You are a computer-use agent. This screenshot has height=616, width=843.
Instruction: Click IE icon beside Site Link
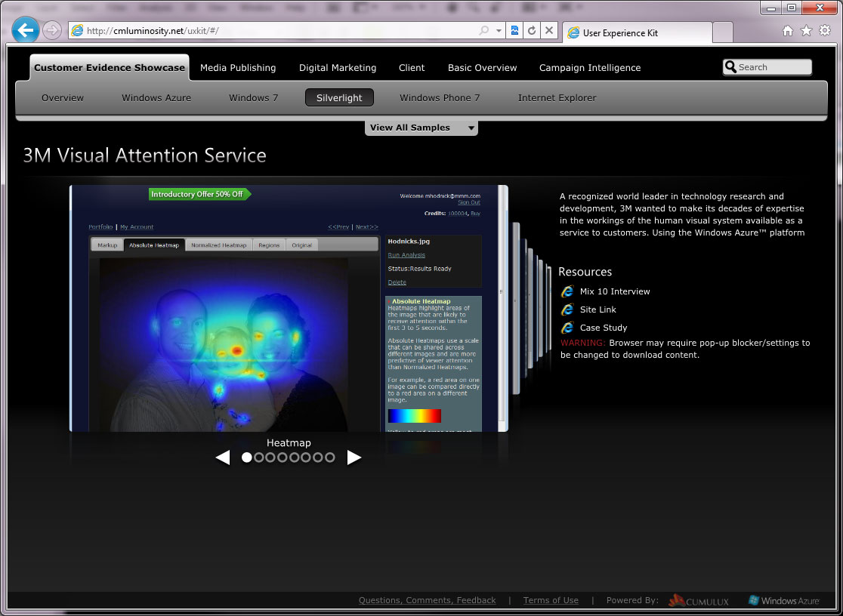click(567, 310)
